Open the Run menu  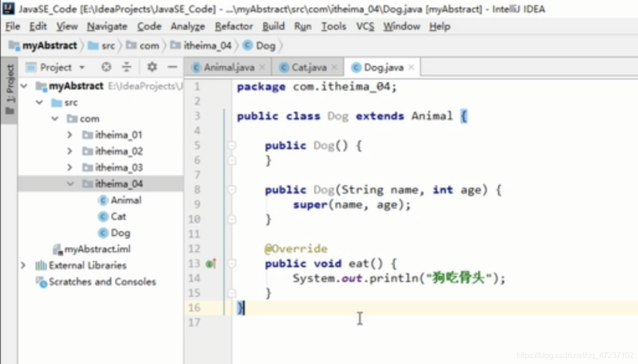(x=303, y=27)
